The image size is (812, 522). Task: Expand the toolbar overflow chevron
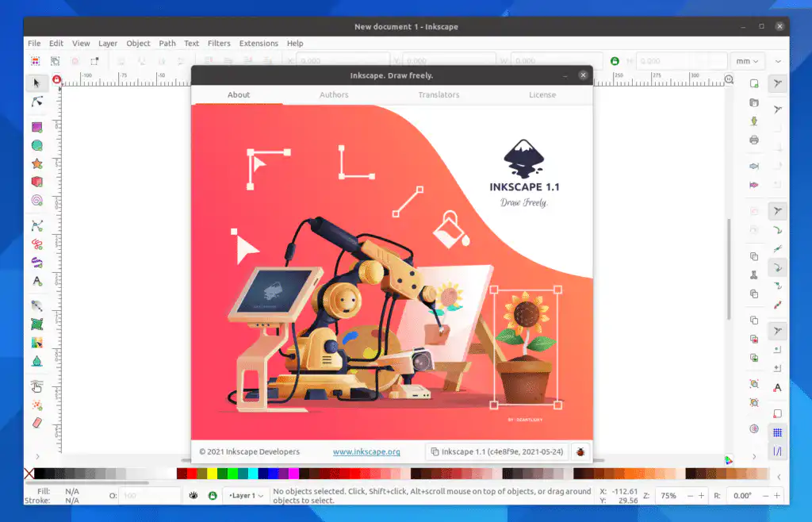coord(777,60)
